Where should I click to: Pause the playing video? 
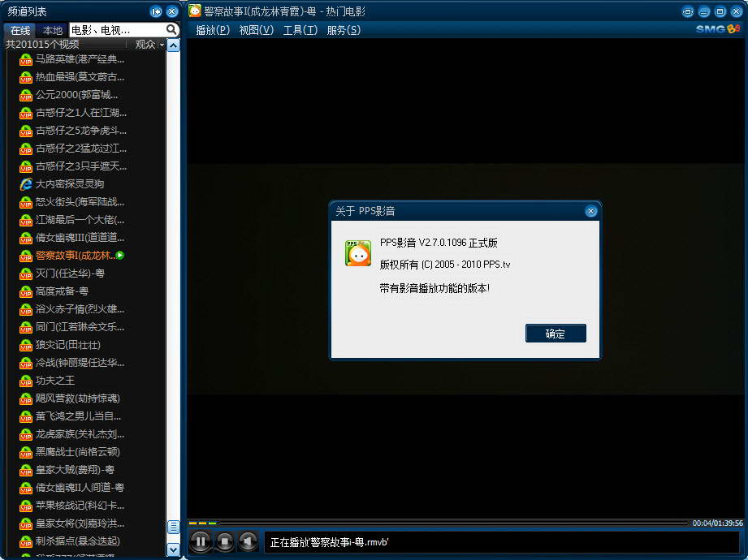tap(200, 541)
